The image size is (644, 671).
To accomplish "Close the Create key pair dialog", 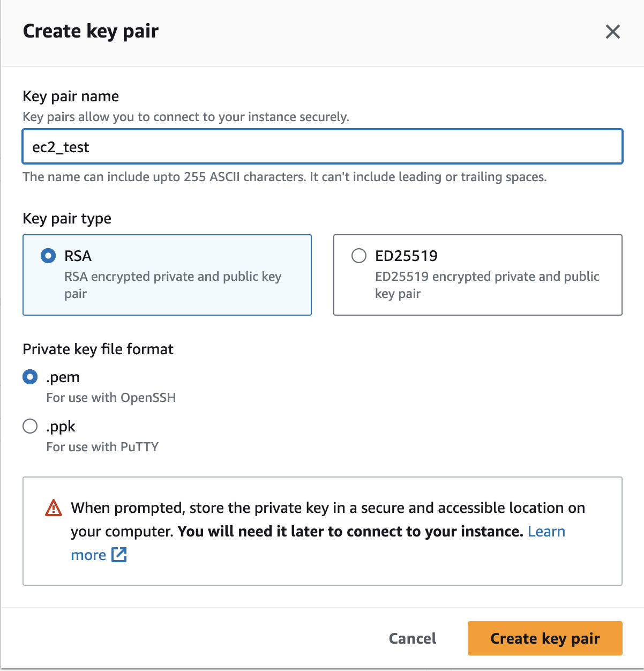I will click(612, 32).
